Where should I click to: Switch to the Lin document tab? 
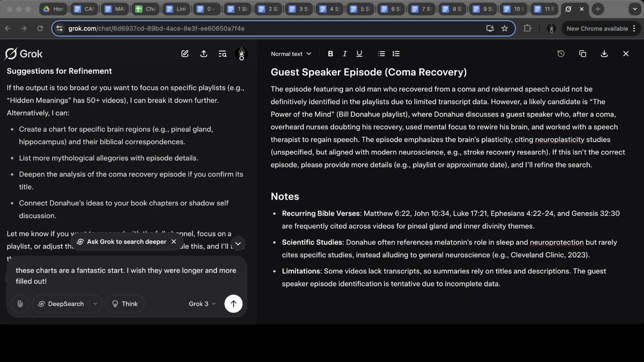point(176,9)
